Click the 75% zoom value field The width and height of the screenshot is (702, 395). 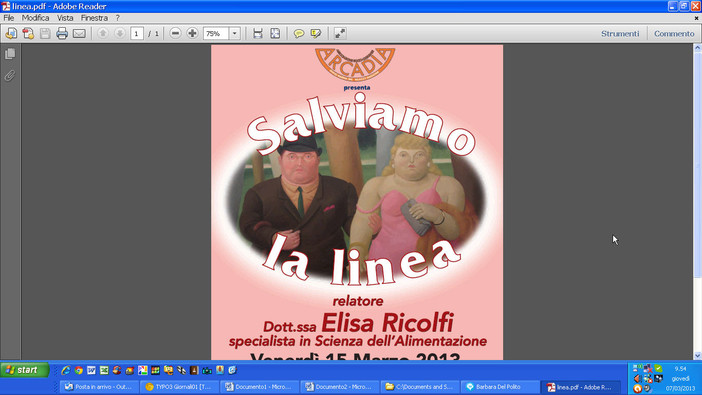pyautogui.click(x=216, y=34)
